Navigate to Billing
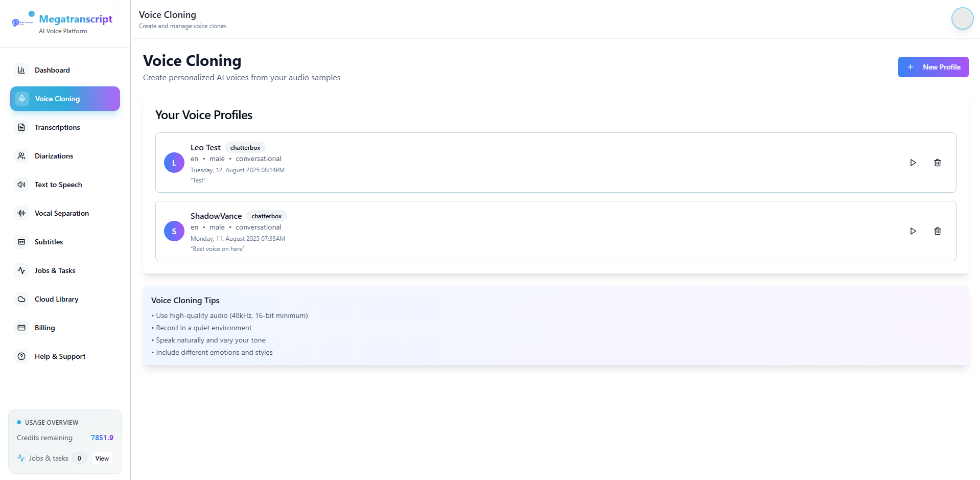This screenshot has width=980, height=480. click(x=45, y=328)
